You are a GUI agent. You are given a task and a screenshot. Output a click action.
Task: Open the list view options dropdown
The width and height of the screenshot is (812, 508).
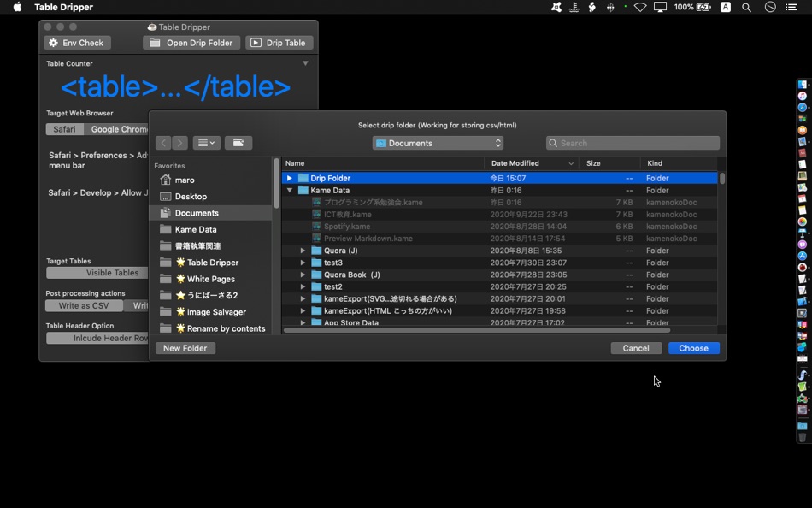coord(207,143)
